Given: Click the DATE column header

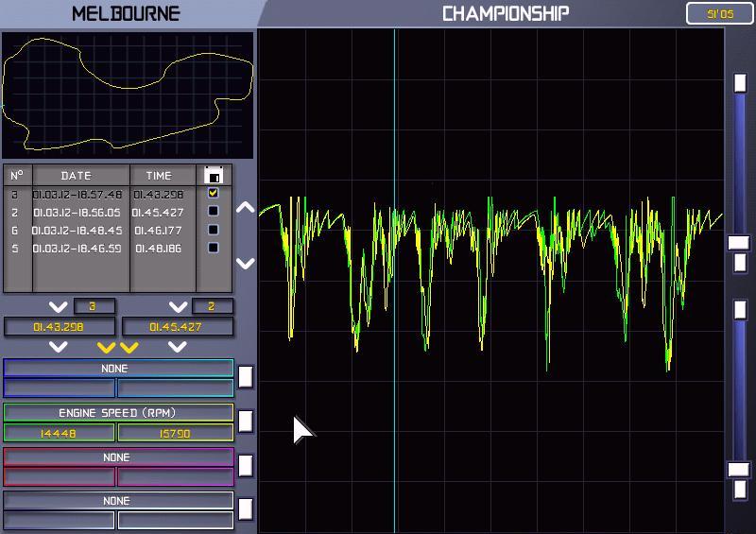Looking at the screenshot, I should pyautogui.click(x=77, y=176).
